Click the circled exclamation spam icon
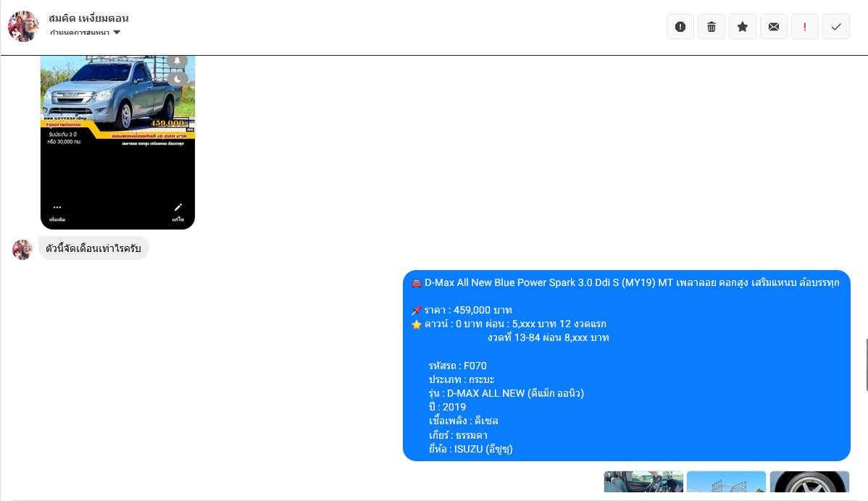Viewport: 868px width, 501px height. coord(680,27)
